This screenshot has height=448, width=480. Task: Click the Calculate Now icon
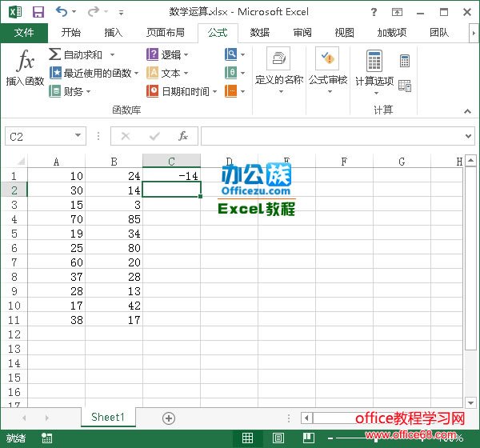405,61
